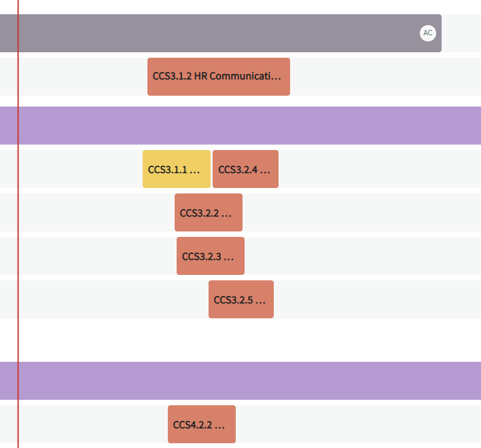This screenshot has width=481, height=448.
Task: Open the CCS4.2.2 task bar
Action: [202, 424]
